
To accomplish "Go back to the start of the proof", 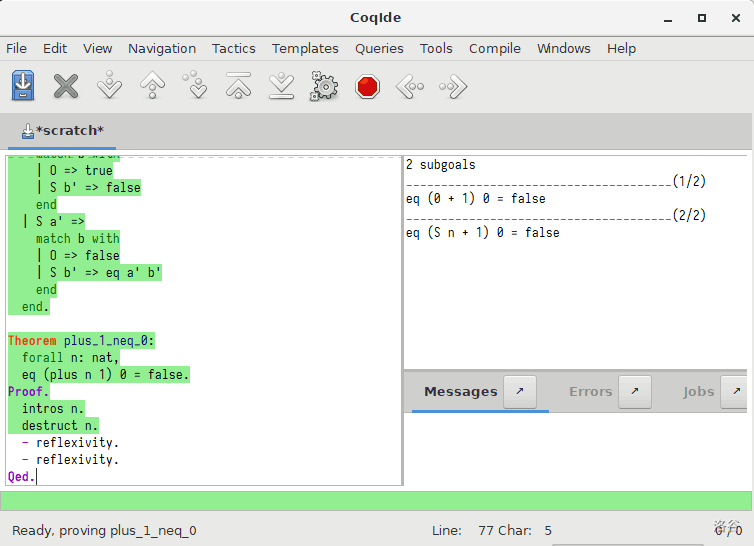I will tap(238, 87).
